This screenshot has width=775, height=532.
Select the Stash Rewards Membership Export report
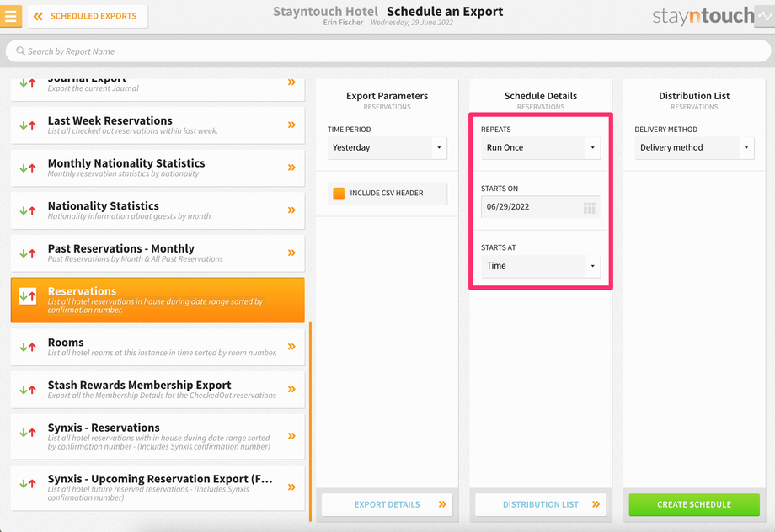pos(158,389)
